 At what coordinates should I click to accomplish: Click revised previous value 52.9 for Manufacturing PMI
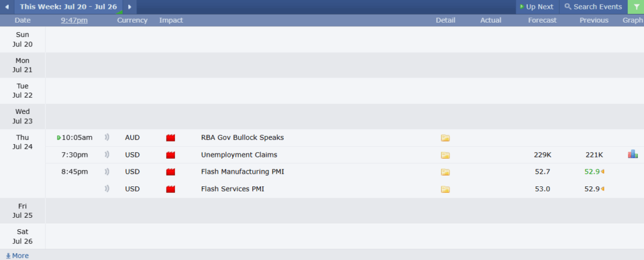click(x=592, y=172)
